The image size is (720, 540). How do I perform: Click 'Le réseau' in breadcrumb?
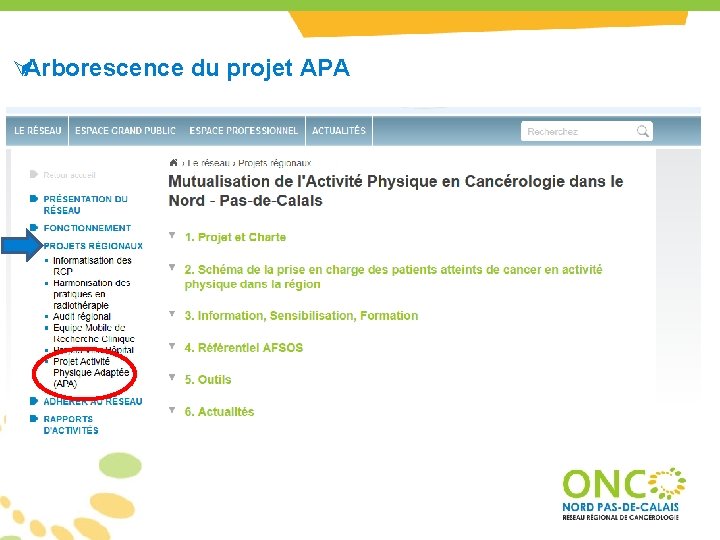point(208,163)
